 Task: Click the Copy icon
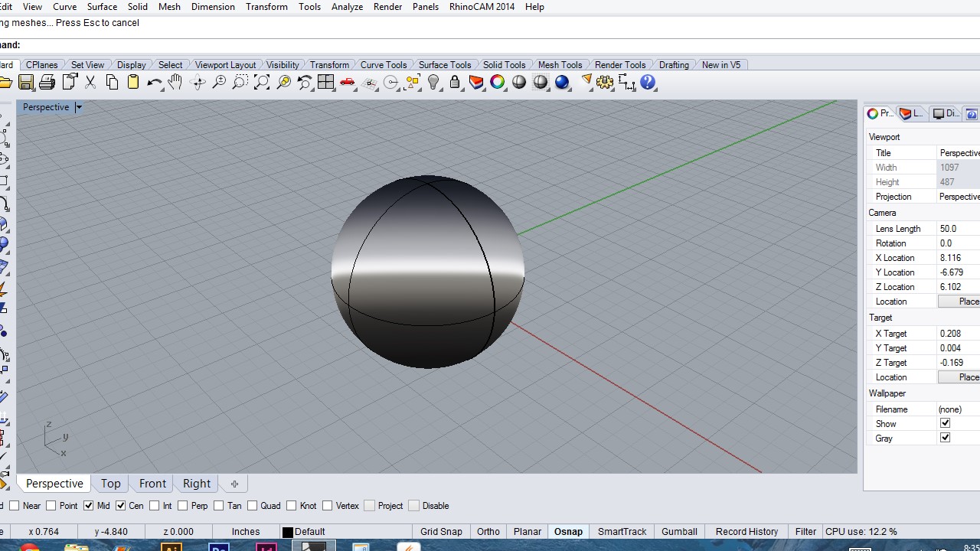[112, 83]
